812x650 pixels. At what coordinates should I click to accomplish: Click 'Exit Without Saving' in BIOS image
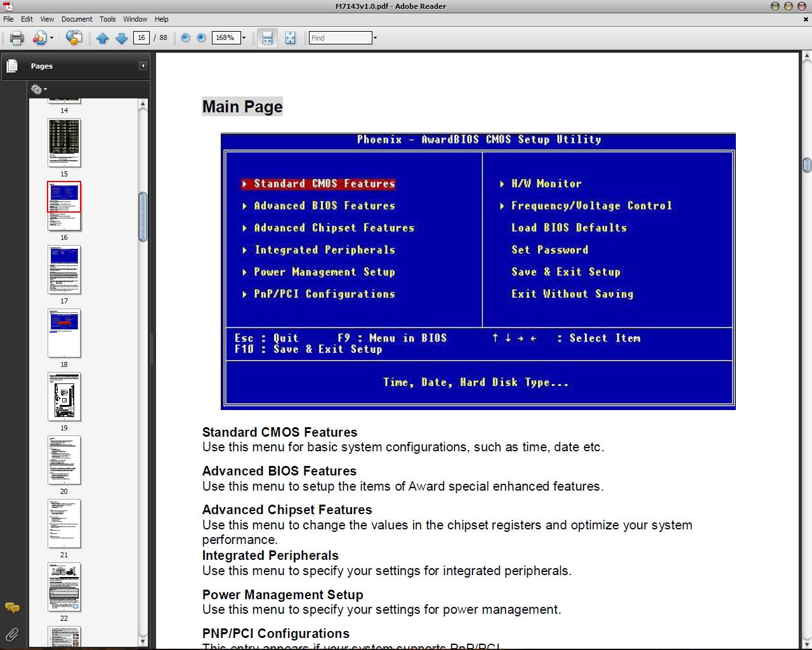(x=572, y=294)
